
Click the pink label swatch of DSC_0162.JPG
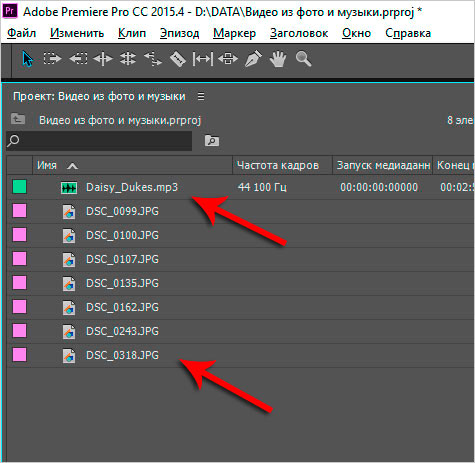tap(20, 307)
